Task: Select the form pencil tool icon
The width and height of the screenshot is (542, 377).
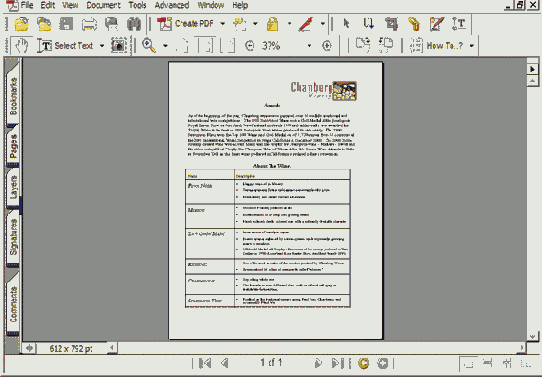Action: 437,24
